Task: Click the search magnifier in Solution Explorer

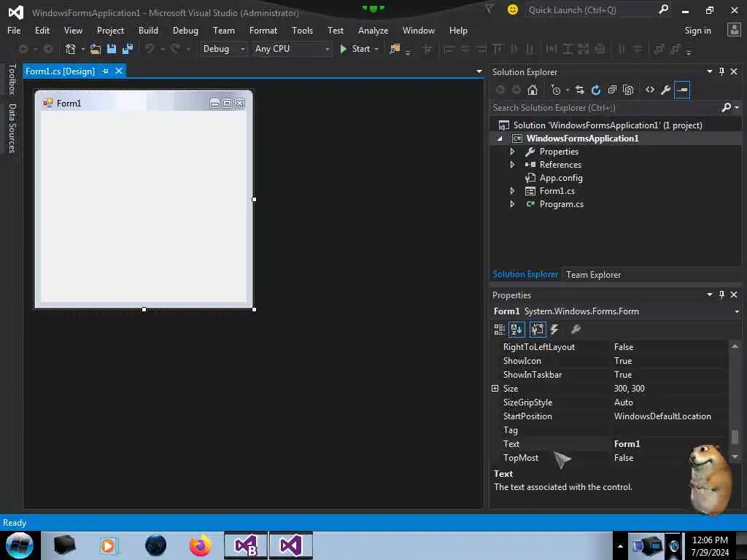Action: (x=726, y=108)
